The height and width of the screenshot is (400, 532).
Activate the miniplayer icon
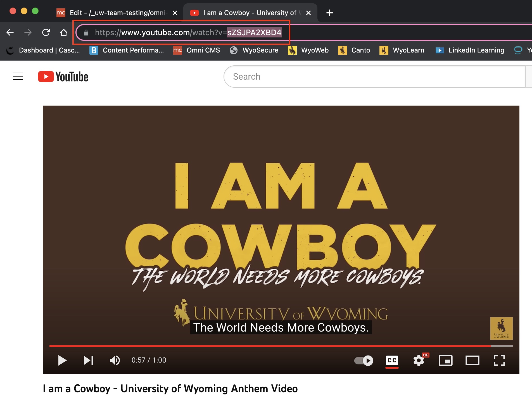point(445,360)
